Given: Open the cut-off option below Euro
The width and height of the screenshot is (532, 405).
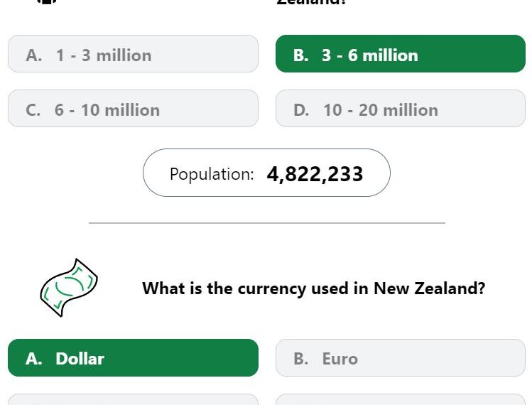Looking at the screenshot, I should (x=401, y=399).
